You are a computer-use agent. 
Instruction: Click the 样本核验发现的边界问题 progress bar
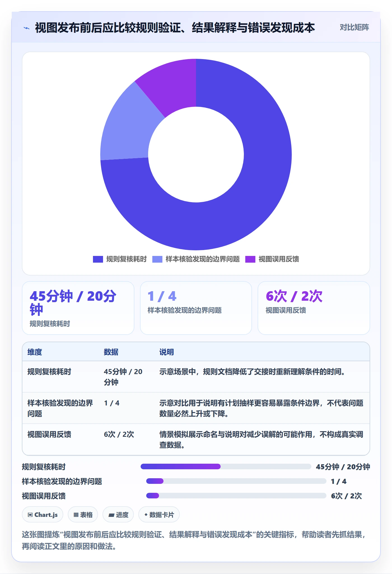(x=236, y=481)
